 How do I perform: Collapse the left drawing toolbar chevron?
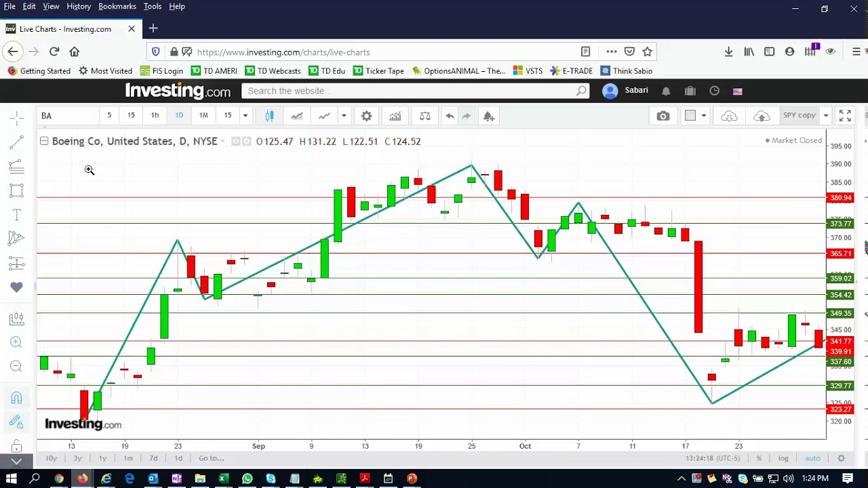(17, 462)
